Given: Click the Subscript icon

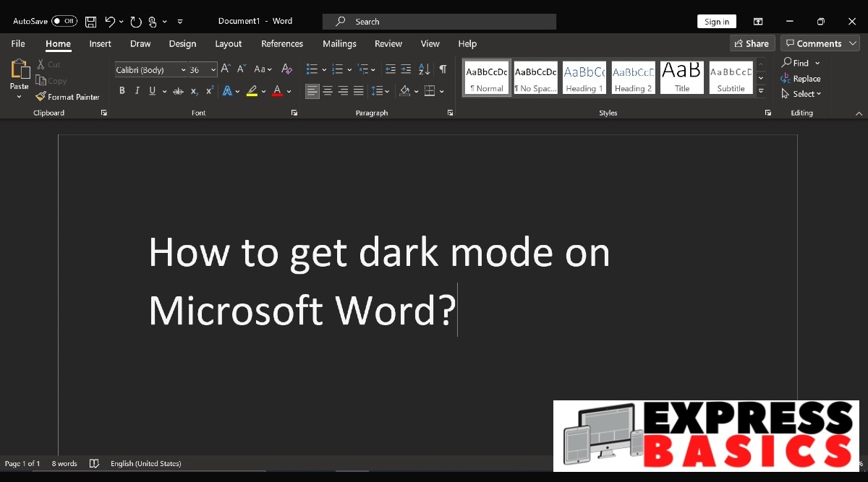Looking at the screenshot, I should (194, 91).
